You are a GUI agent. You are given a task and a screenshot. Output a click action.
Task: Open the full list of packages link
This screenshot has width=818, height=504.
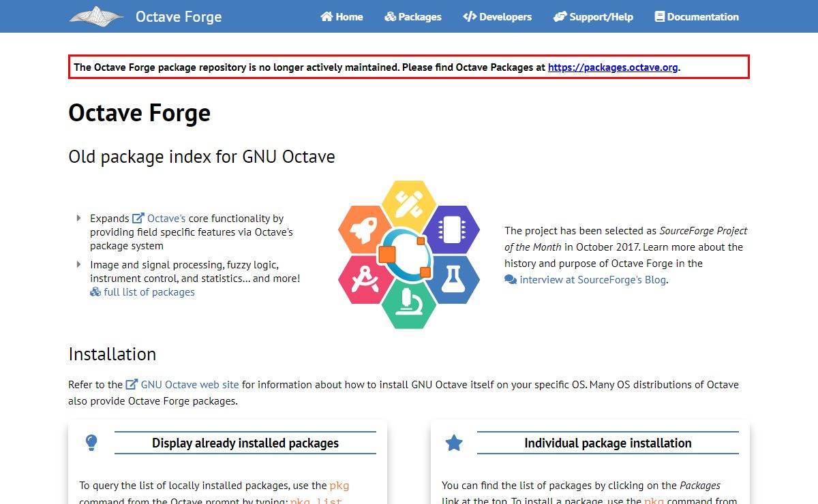point(149,292)
